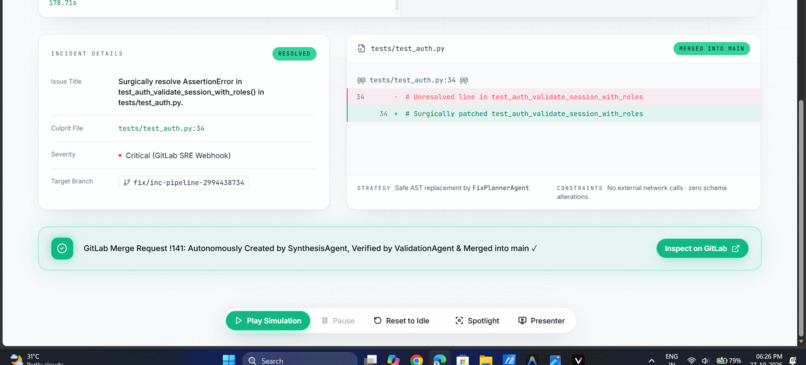The width and height of the screenshot is (806, 365).
Task: Click target branch fix/inc-pipeline-2994438734
Action: [184, 182]
